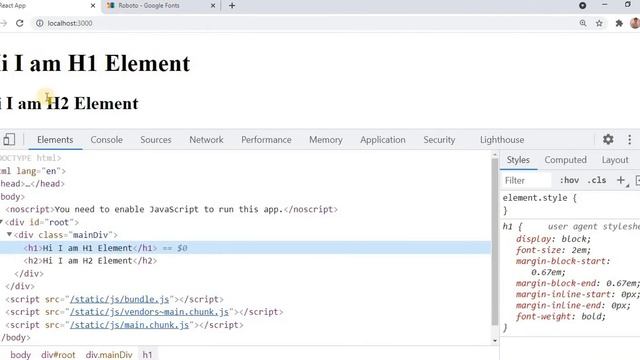
Task: Click the H2 Element heading on the page
Action: pos(69,103)
